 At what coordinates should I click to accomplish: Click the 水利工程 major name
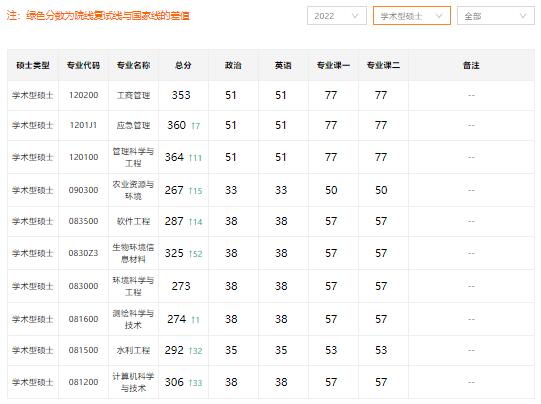click(133, 350)
